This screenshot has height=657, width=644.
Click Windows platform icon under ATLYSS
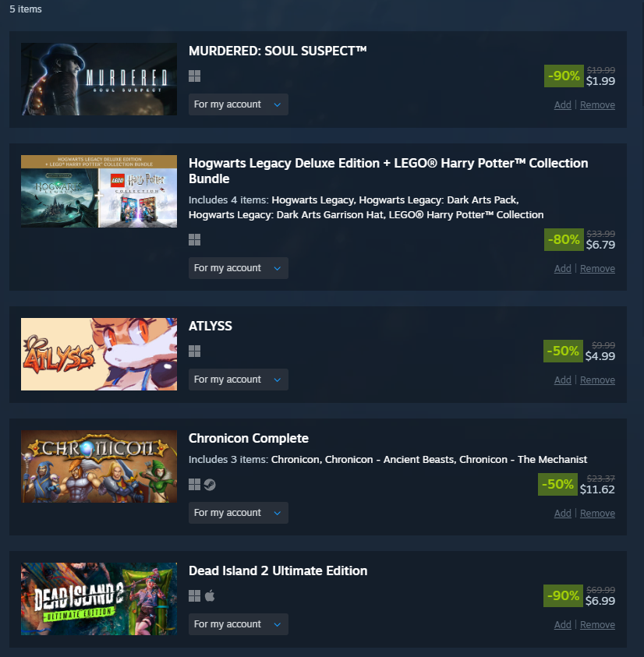pyautogui.click(x=194, y=351)
